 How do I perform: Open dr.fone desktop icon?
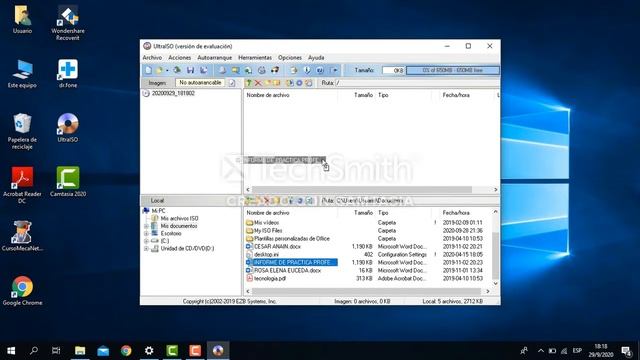coord(68,73)
